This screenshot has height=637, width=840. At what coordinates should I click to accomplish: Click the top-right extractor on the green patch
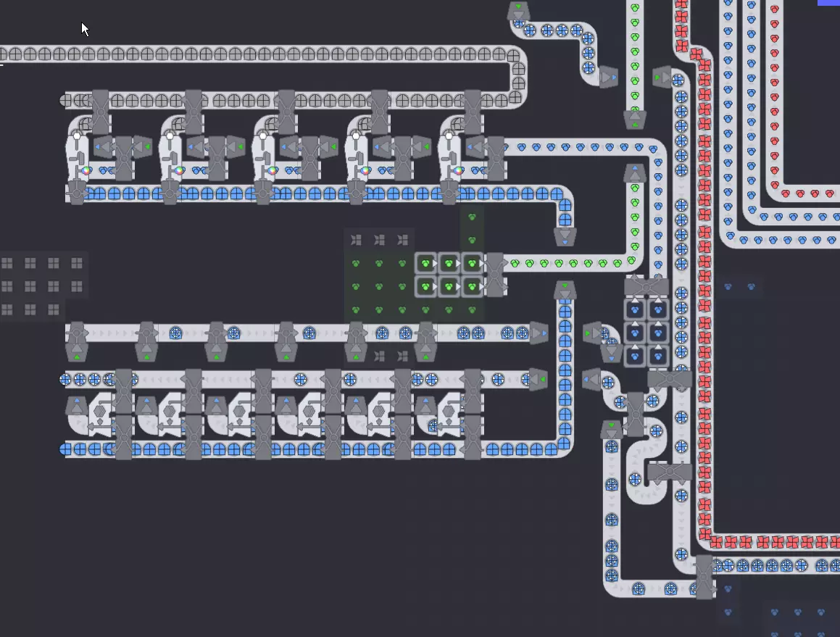pyautogui.click(x=472, y=264)
